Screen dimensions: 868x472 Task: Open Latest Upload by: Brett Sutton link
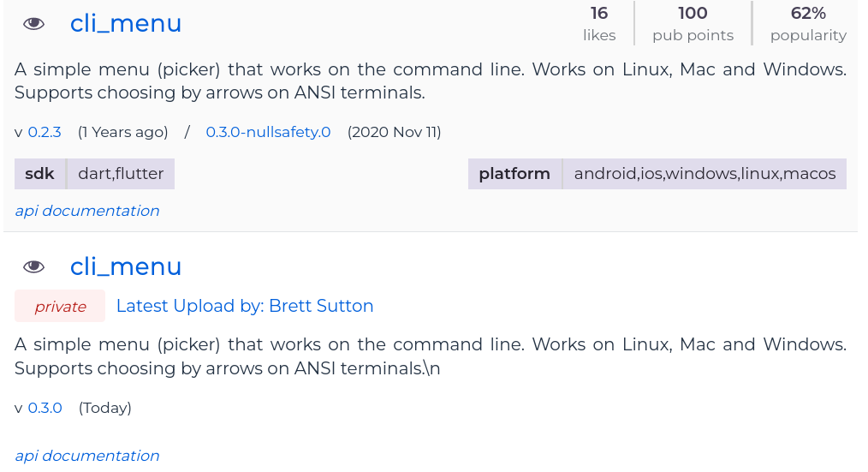coord(245,306)
